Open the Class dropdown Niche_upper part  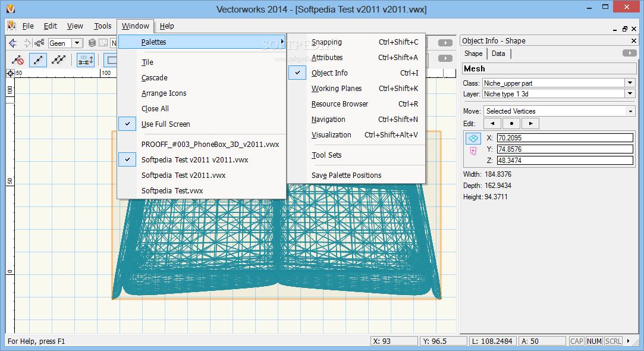[630, 83]
